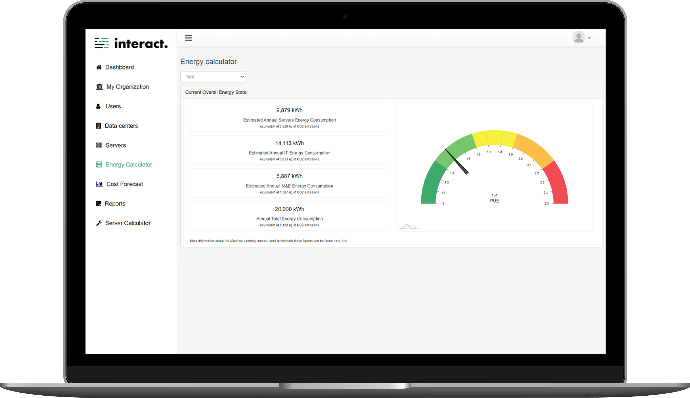This screenshot has height=398, width=690.
Task: Click the My Organization building icon
Action: [x=99, y=87]
